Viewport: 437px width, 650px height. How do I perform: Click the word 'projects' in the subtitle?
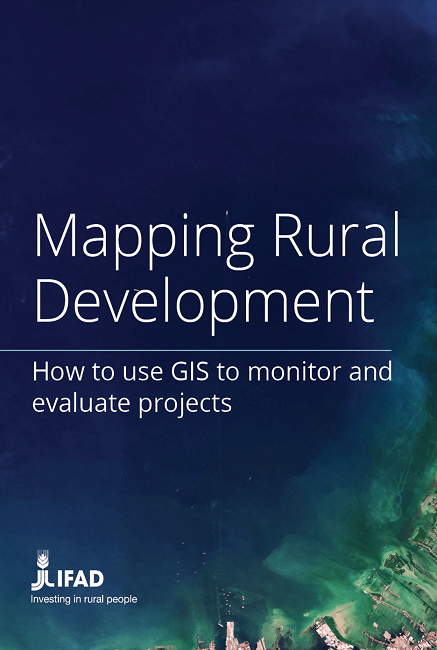185,405
